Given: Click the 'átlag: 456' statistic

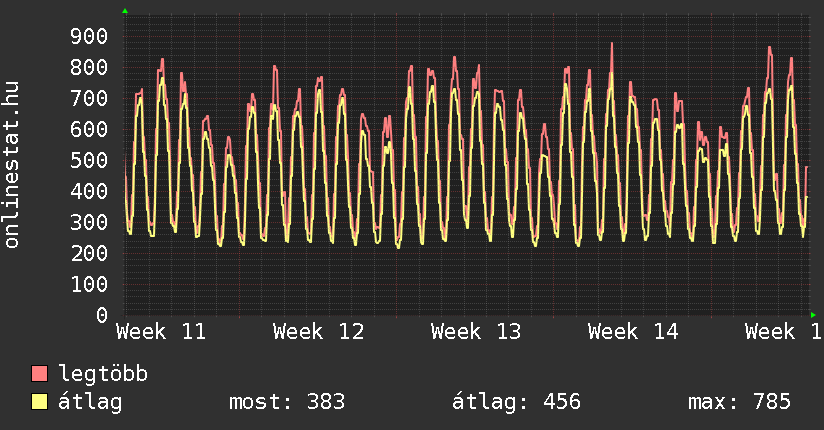Looking at the screenshot, I should 516,402.
